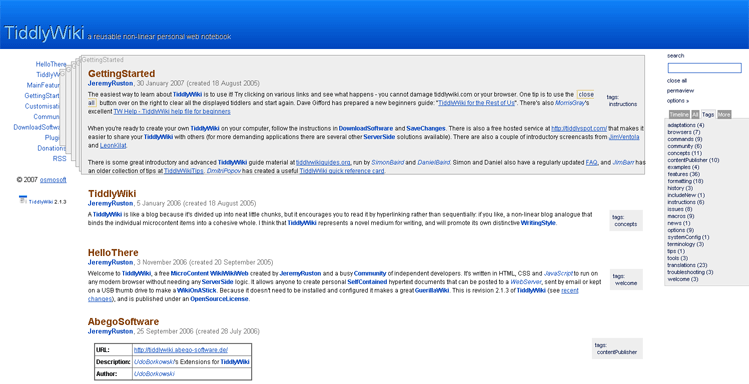Open HelloThere in the left menu
Viewport: 749px width, 384px height.
51,64
